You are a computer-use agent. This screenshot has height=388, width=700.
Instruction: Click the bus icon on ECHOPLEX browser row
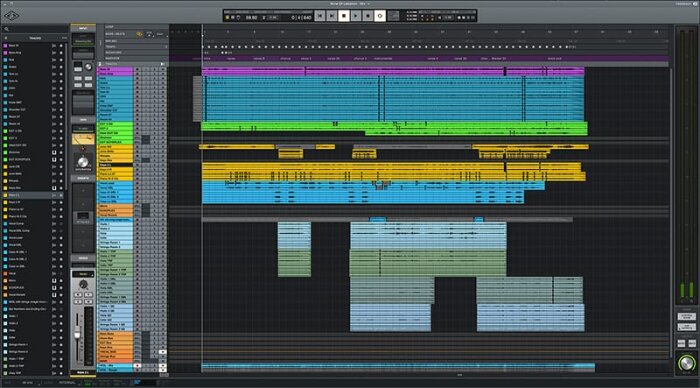[x=54, y=288]
